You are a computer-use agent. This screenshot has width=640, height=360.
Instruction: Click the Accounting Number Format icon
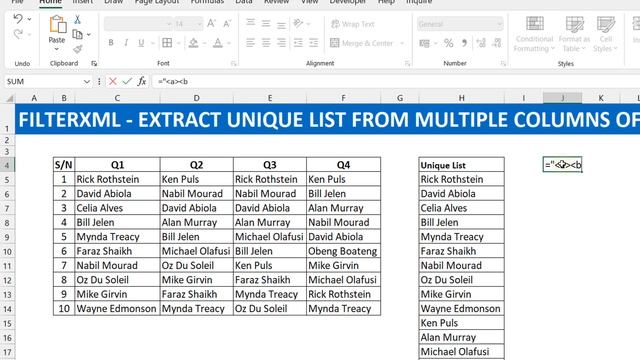click(424, 43)
